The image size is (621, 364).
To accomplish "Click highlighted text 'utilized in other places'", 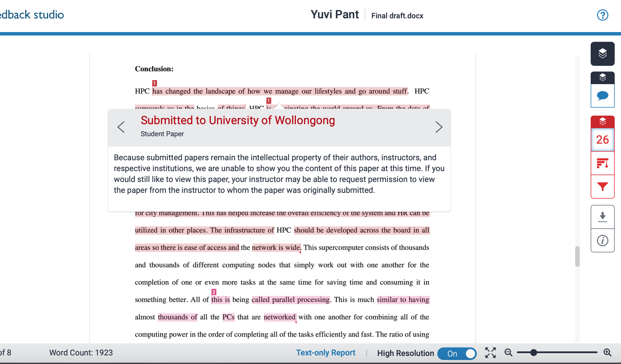I will pos(171,230).
